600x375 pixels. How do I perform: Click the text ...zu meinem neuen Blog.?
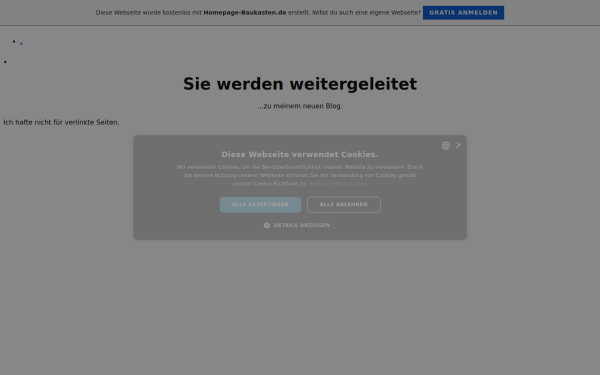click(300, 106)
